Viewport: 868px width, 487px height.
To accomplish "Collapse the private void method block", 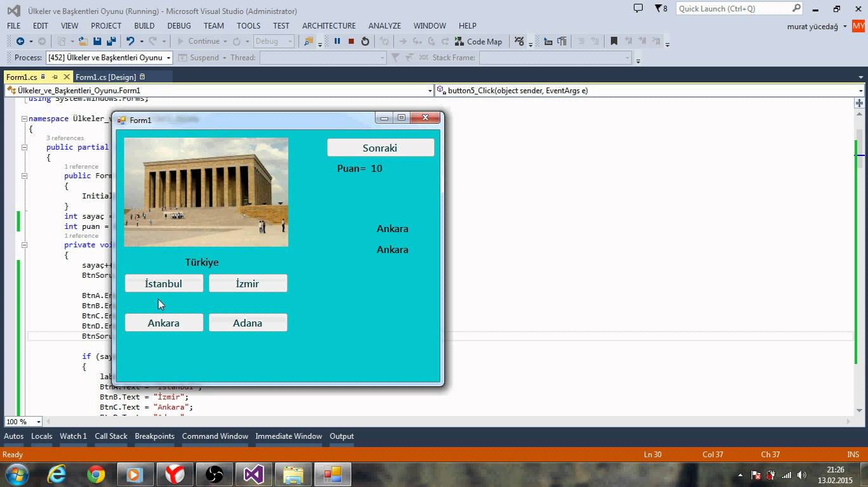I will click(24, 245).
